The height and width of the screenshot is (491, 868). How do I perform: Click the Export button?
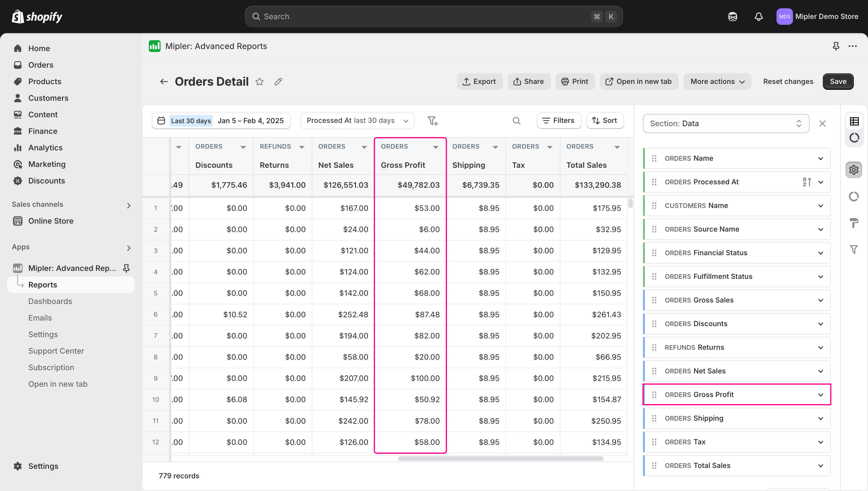point(479,82)
